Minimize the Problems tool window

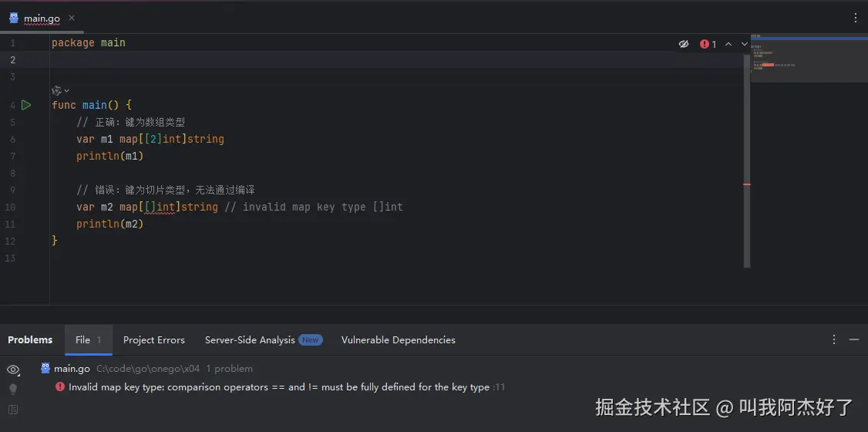[854, 339]
